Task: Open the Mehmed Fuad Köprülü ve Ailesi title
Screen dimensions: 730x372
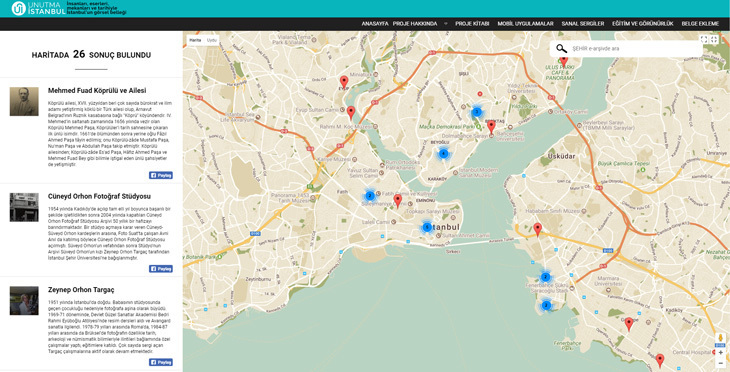Action: coord(97,90)
